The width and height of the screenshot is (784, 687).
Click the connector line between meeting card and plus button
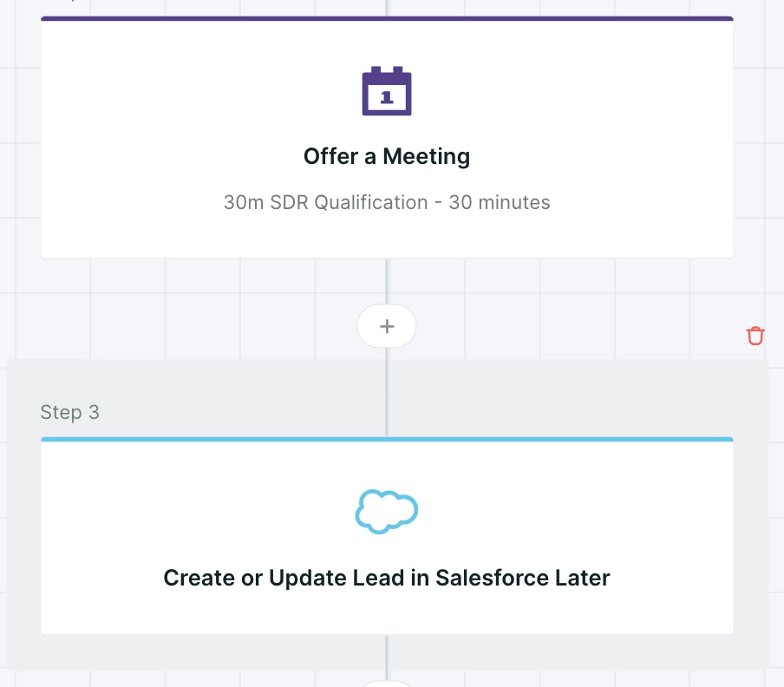pyautogui.click(x=387, y=282)
